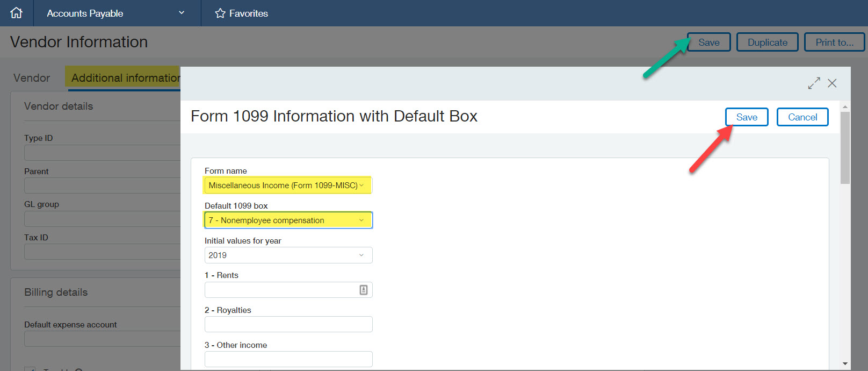The width and height of the screenshot is (868, 371).
Task: Open the Form name dropdown
Action: click(x=288, y=185)
